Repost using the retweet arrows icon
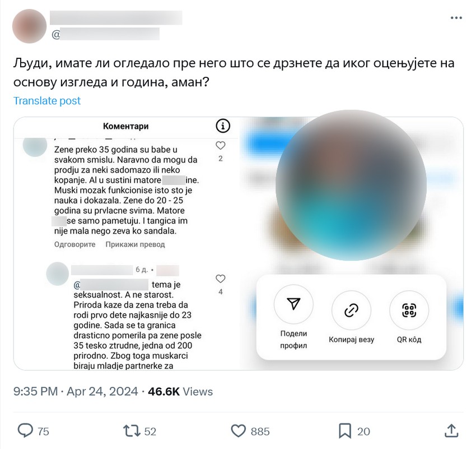Image resolution: width=476 pixels, height=449 pixels. pos(132,431)
